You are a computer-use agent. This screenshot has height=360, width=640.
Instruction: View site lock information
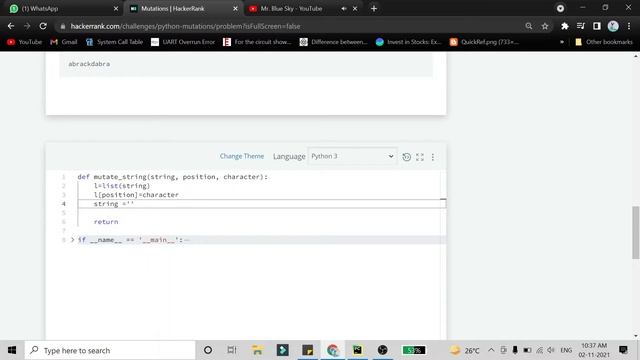coord(62,26)
